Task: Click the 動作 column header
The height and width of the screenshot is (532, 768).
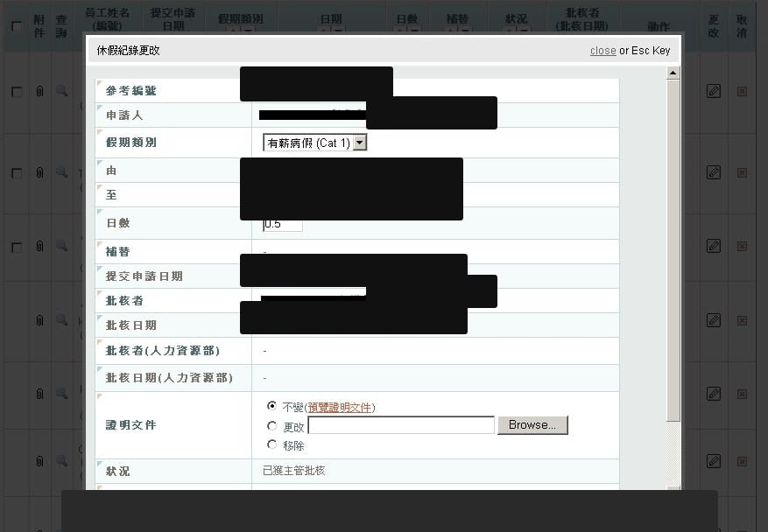Action: [659, 26]
